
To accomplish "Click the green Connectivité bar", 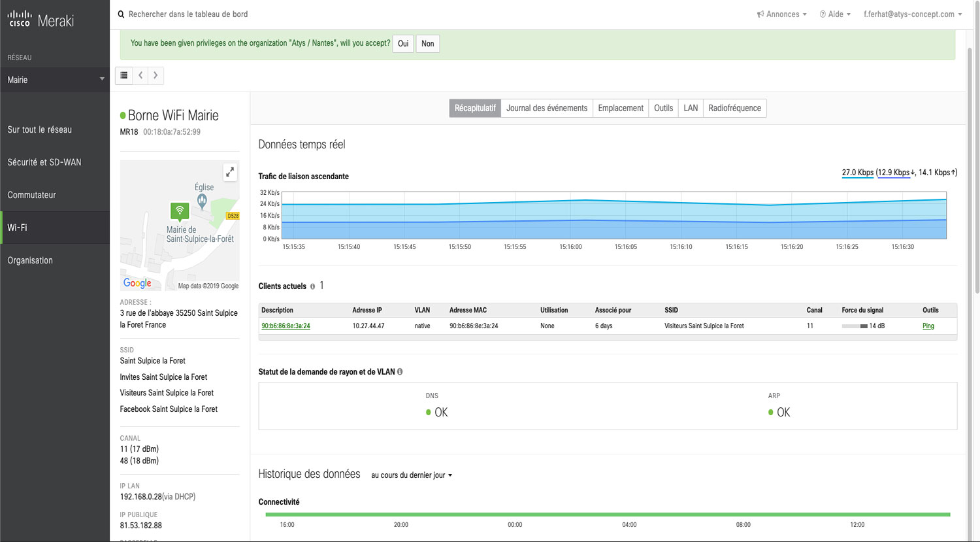I will coord(608,515).
